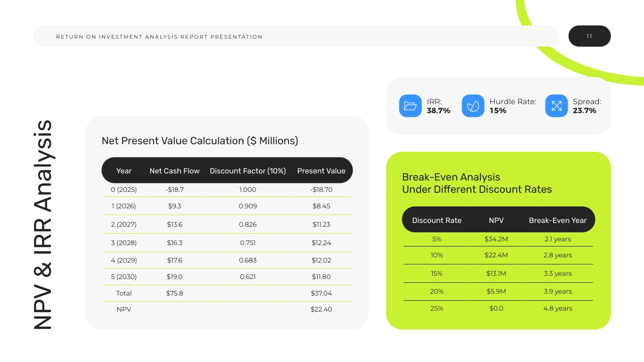Click the '4.8 years' break-even cell
Viewport: 644px width, 362px height.
coord(558,308)
